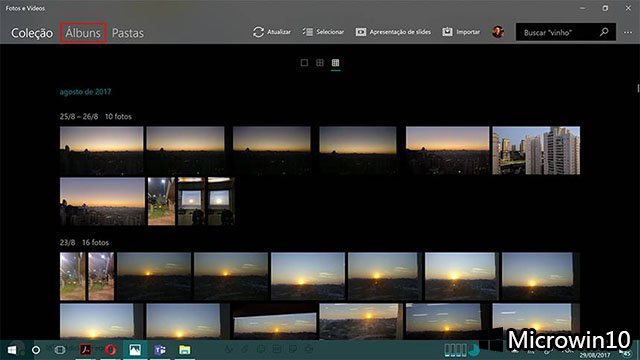
Task: Open first sunset photo in 25/8 group
Action: tap(102, 151)
